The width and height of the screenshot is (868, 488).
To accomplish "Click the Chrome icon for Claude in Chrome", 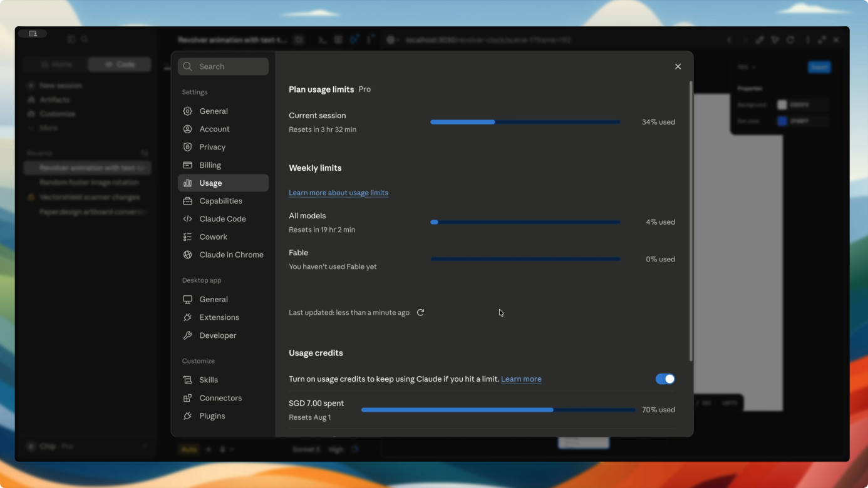I will (187, 255).
